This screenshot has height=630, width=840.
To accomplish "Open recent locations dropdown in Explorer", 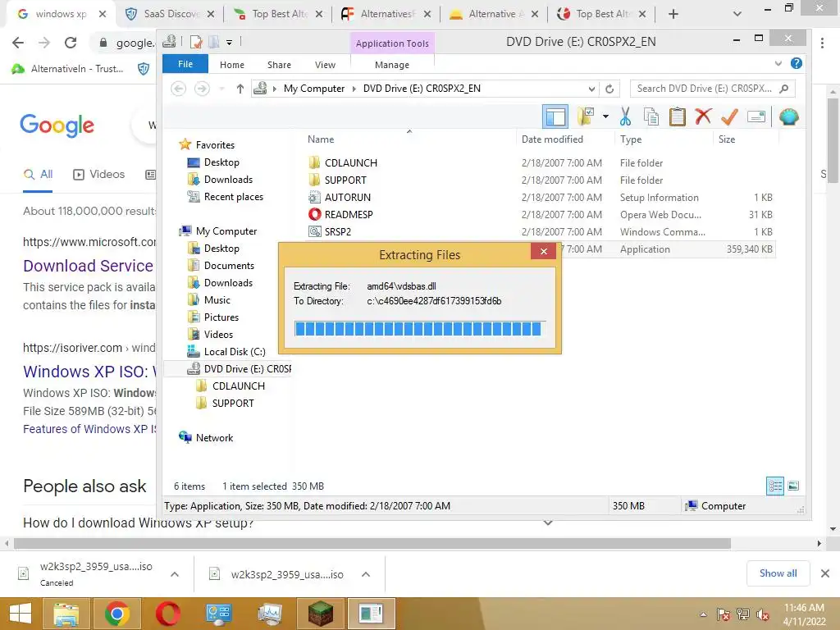I will pyautogui.click(x=221, y=89).
